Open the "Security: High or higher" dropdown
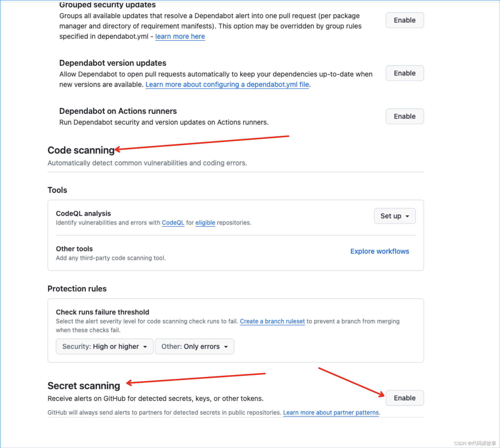 [104, 346]
